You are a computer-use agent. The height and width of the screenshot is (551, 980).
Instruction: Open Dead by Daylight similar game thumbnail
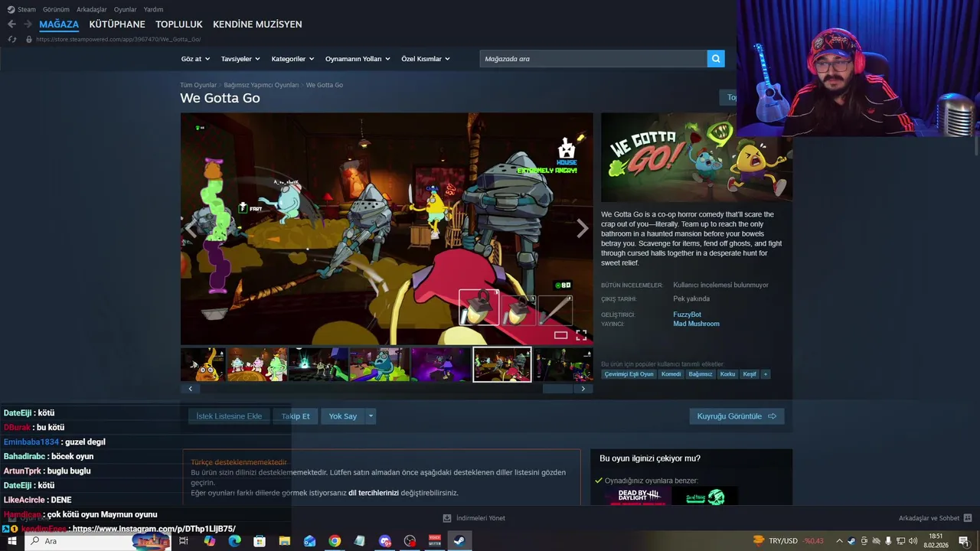coord(639,496)
